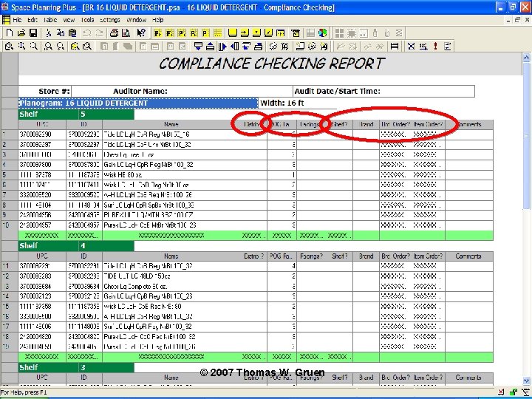Create a new file with the blank page icon

[x=9, y=33]
